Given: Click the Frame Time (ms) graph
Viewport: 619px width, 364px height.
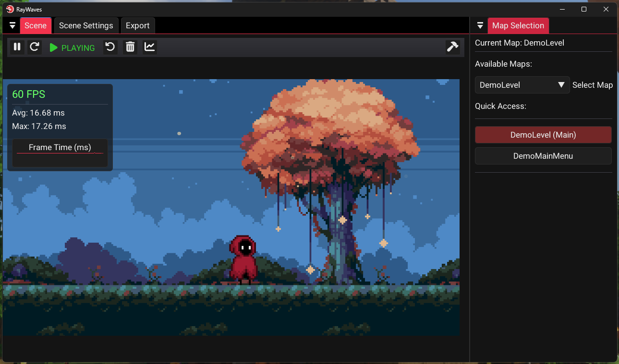Looking at the screenshot, I should point(60,153).
